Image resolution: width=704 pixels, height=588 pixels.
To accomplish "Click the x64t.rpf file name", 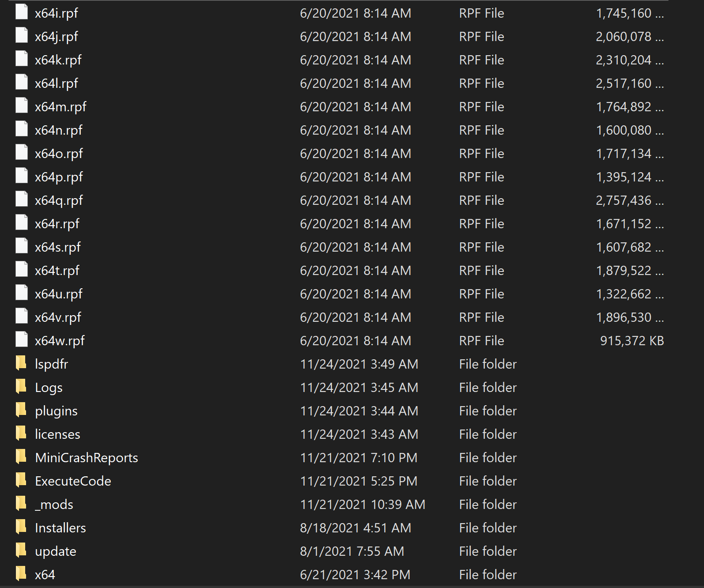I will (57, 271).
